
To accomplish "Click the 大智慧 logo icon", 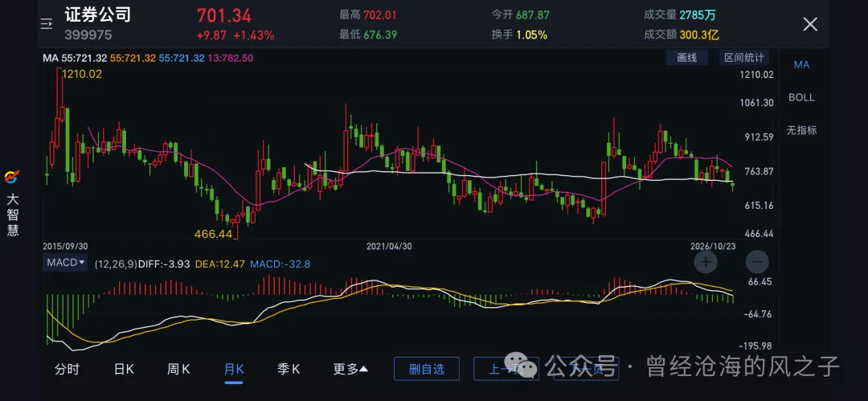I will 12,178.
